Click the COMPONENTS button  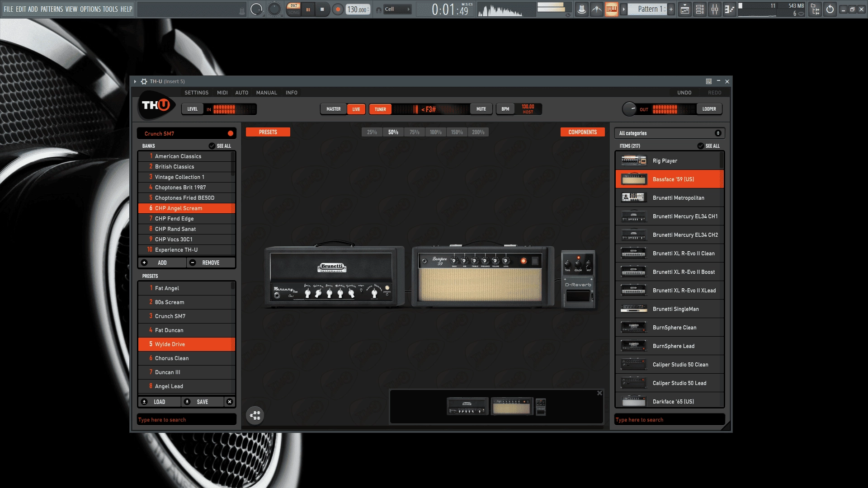(582, 132)
